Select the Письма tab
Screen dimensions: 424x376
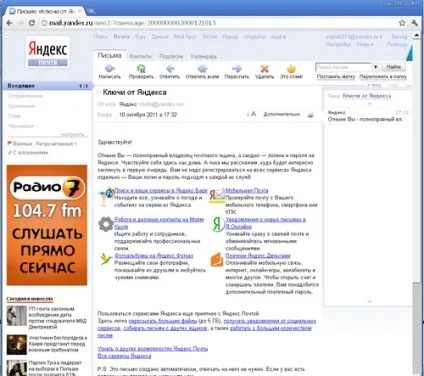(x=109, y=56)
